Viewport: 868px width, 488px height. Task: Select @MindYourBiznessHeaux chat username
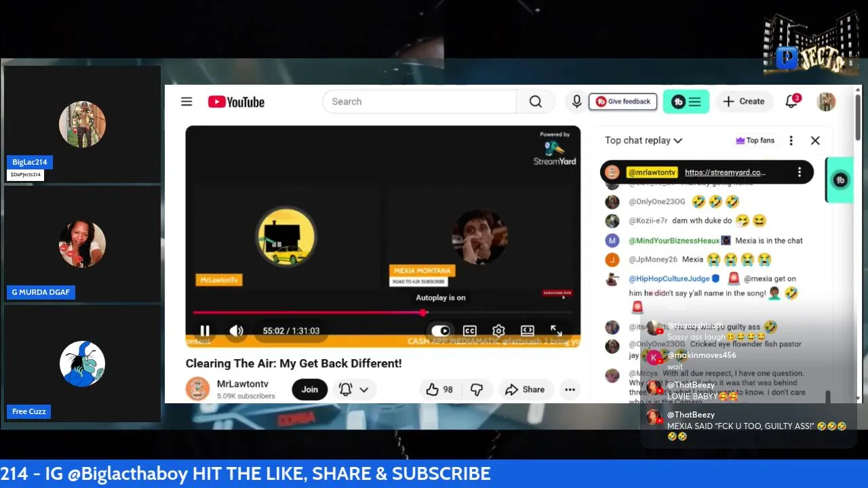(x=673, y=241)
